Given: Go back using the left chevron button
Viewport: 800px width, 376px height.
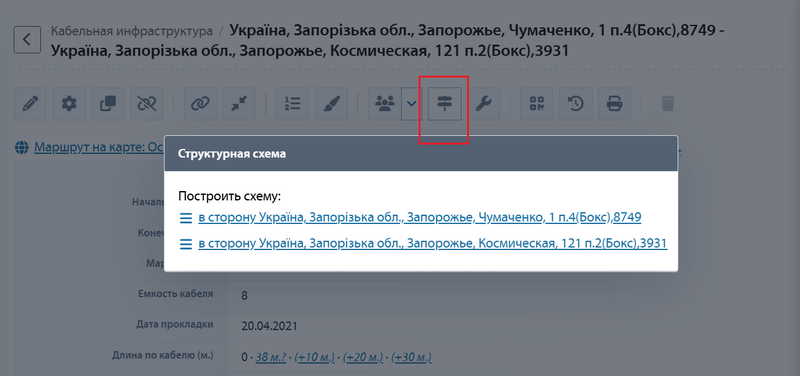Looking at the screenshot, I should tap(27, 40).
